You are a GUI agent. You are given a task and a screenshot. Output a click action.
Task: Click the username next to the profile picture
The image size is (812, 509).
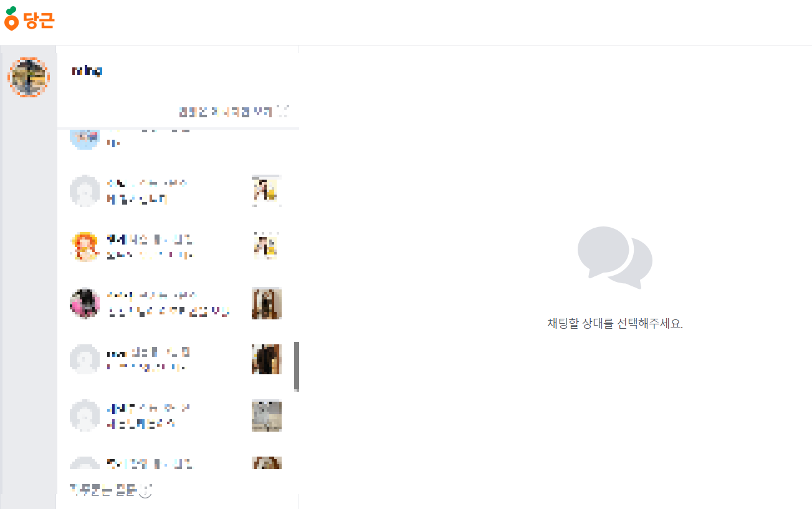pyautogui.click(x=87, y=70)
